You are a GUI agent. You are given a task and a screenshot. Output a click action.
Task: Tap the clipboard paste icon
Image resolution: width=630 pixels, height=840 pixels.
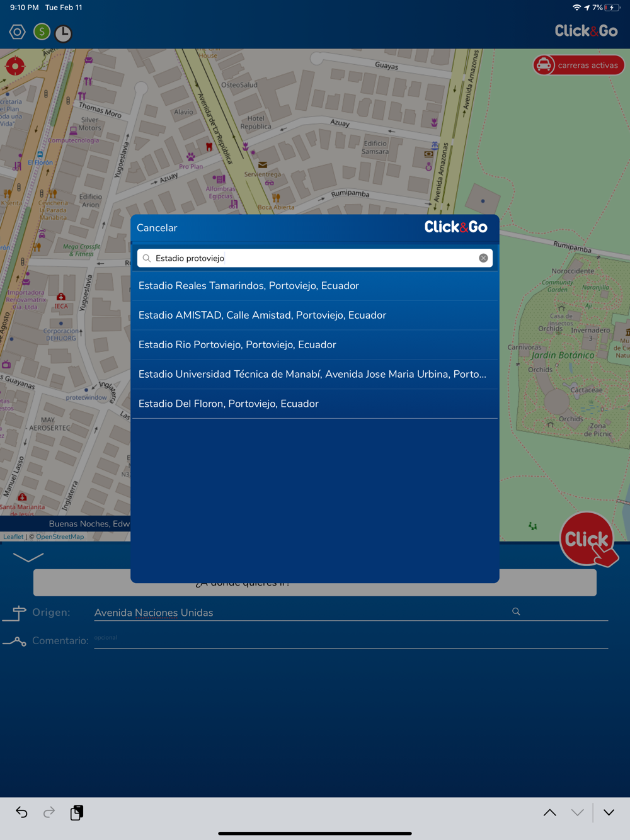[77, 812]
